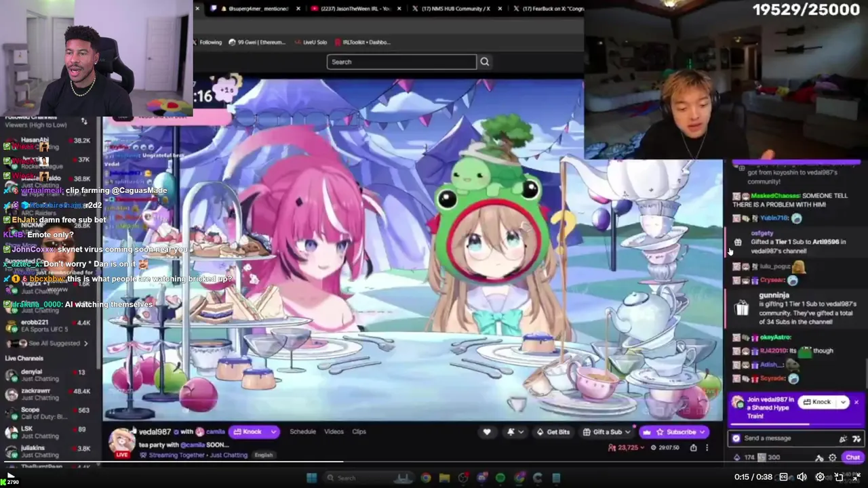The image size is (868, 488).
Task: Toggle closed captions on video player
Action: coord(785,477)
